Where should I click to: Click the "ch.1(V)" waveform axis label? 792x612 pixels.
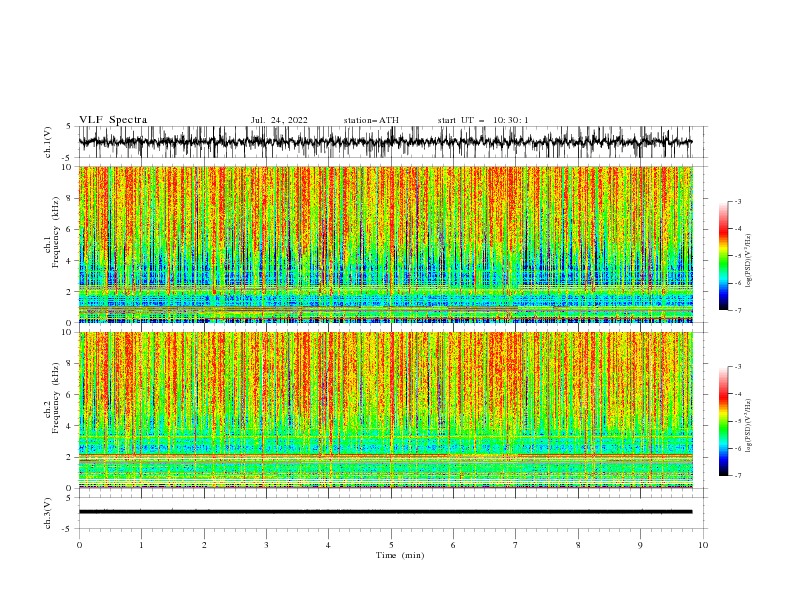pyautogui.click(x=48, y=142)
